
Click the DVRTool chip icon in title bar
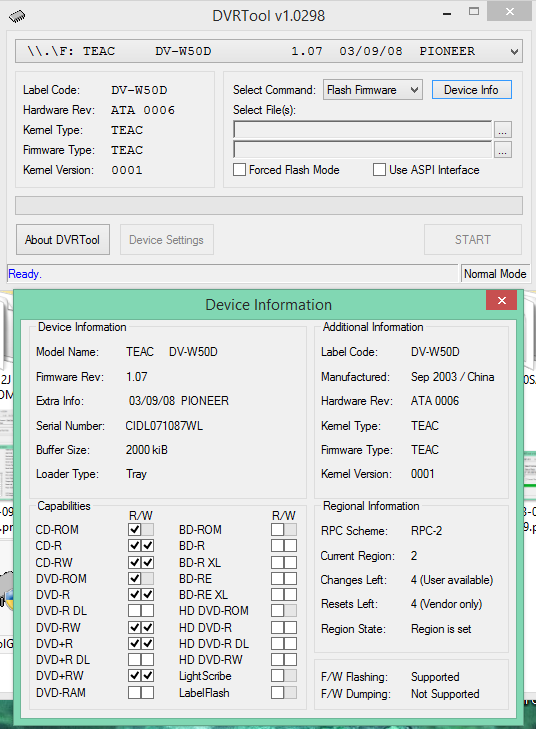tap(17, 16)
